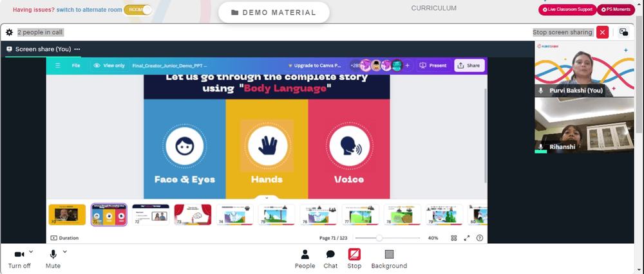Turn off the camera

point(19,254)
